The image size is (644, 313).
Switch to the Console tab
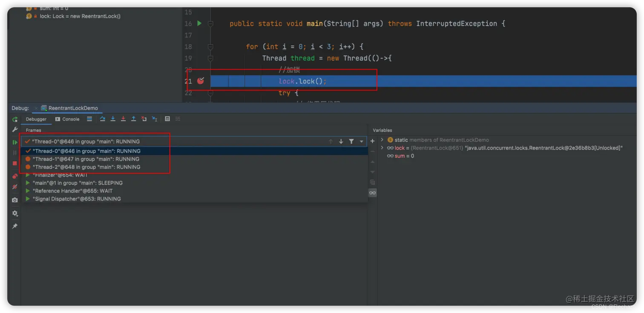(67, 119)
